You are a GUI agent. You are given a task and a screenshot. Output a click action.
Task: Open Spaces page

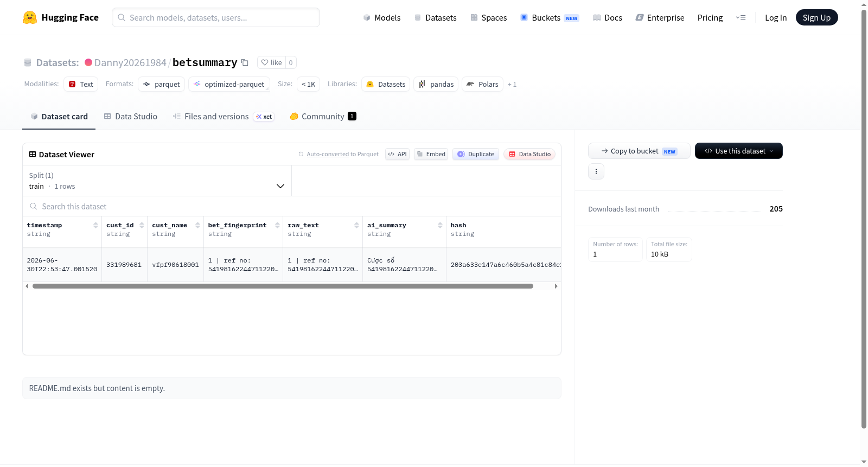tap(489, 17)
